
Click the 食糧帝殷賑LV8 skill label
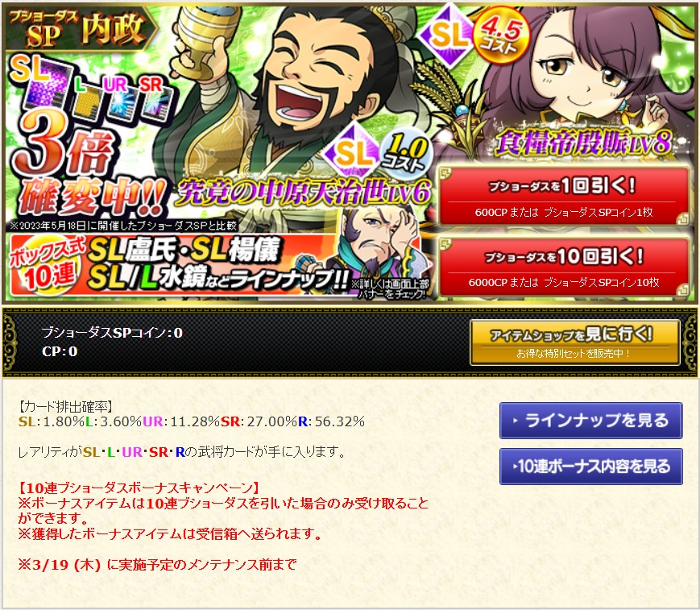tap(583, 143)
